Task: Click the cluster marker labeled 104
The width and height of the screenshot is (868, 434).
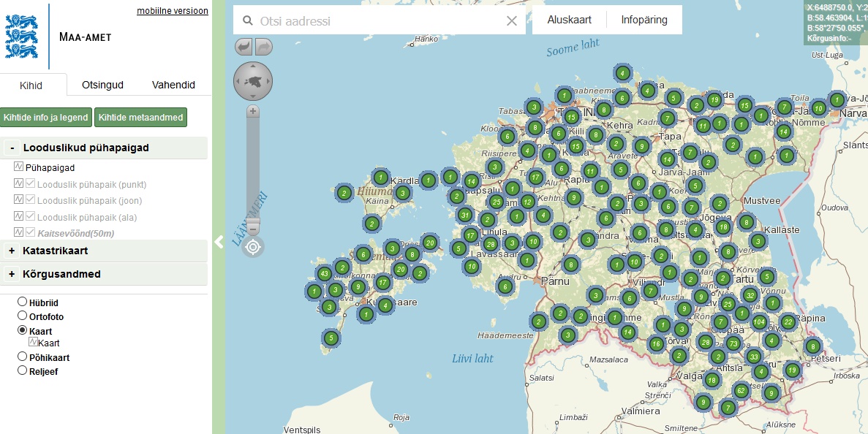Action: [759, 322]
